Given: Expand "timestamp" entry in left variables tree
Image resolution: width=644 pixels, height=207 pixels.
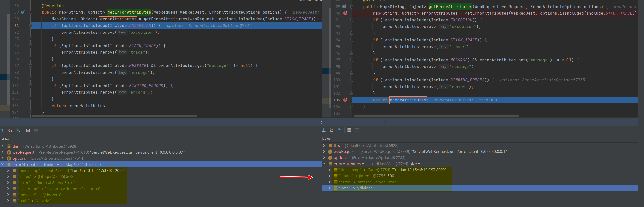Looking at the screenshot, I should 8,170.
